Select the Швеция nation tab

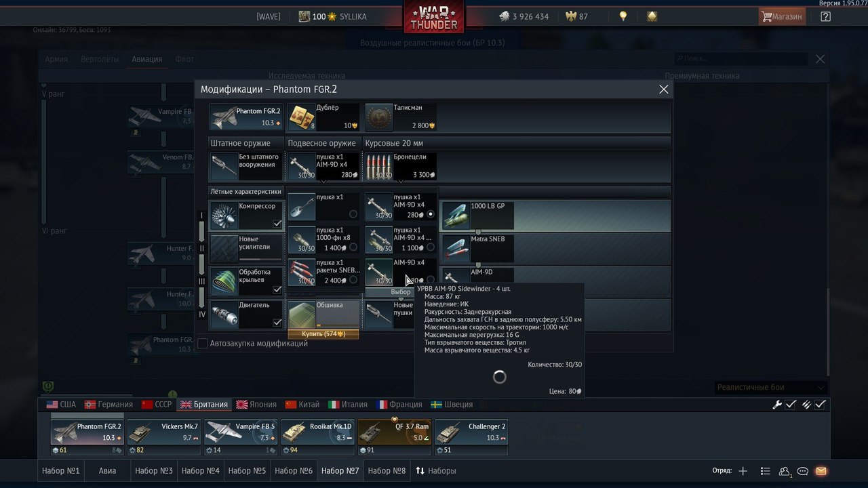click(x=452, y=405)
